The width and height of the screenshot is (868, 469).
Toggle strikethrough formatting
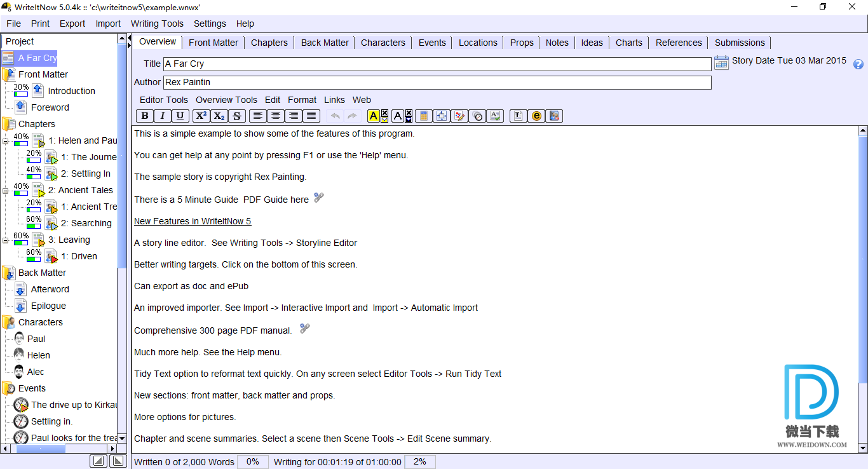click(x=237, y=116)
